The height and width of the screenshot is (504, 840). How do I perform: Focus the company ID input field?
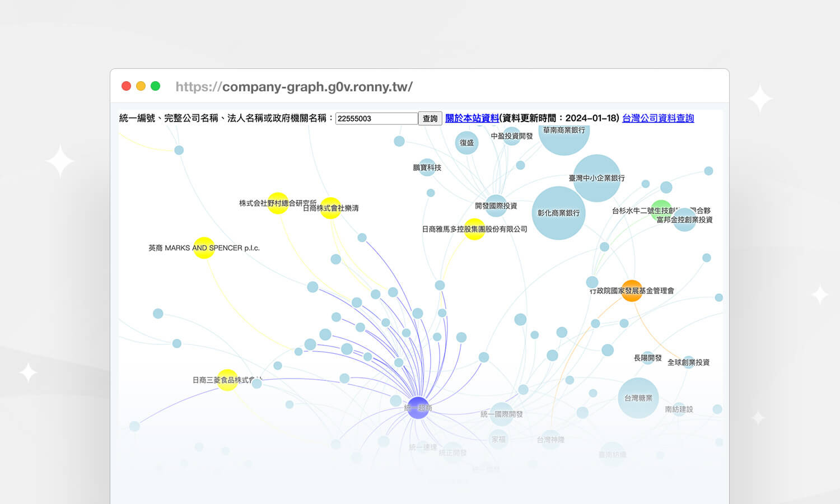[376, 118]
